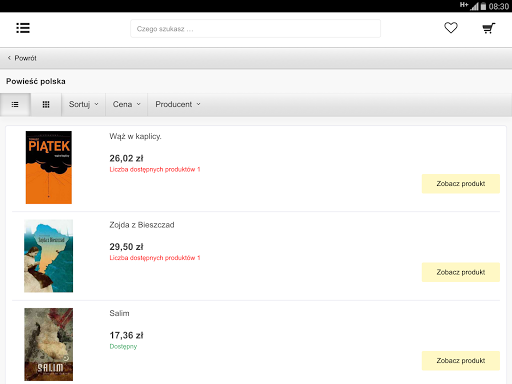Open the hamburger menu icon
The width and height of the screenshot is (512, 384).
(x=23, y=28)
